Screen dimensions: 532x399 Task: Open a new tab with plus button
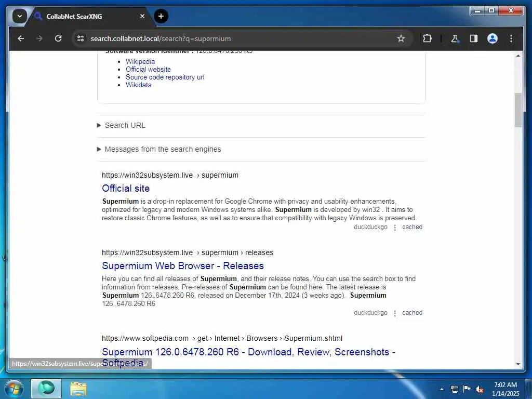(161, 16)
